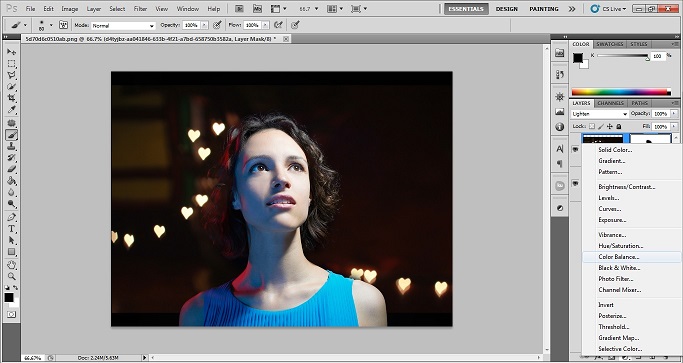Select the Type tool
The width and height of the screenshot is (683, 363).
(x=11, y=228)
